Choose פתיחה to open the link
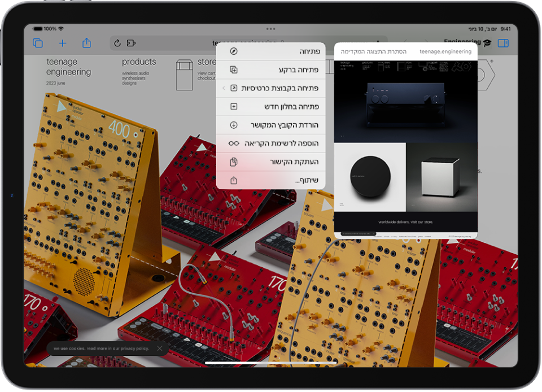The height and width of the screenshot is (392, 542). point(270,51)
